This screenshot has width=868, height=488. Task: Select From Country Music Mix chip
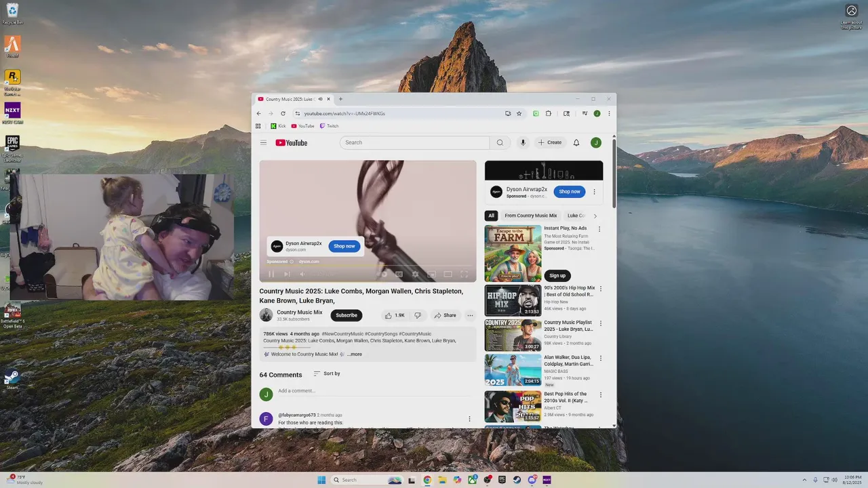click(531, 216)
